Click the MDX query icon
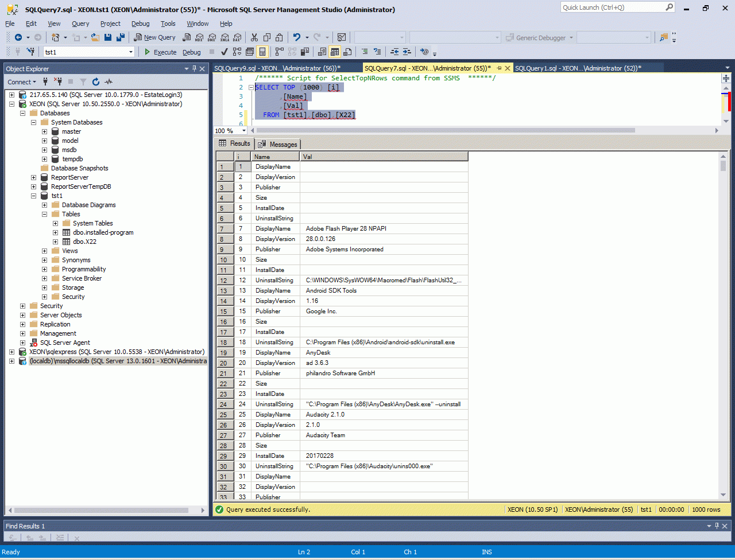The width and height of the screenshot is (735, 560). click(199, 37)
